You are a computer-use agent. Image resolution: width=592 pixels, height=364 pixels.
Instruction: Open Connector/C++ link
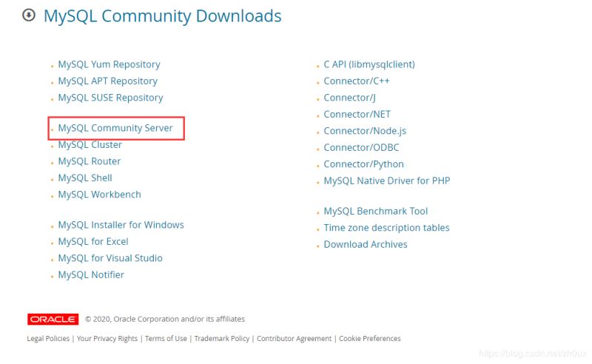pos(357,81)
